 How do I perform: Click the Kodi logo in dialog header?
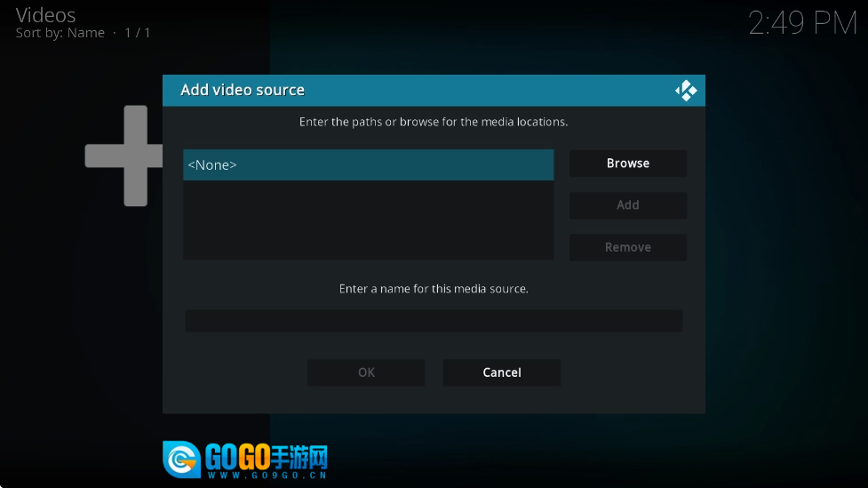coord(685,90)
